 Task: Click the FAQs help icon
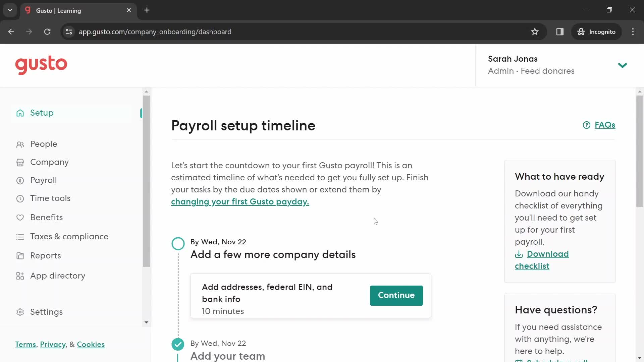[587, 125]
